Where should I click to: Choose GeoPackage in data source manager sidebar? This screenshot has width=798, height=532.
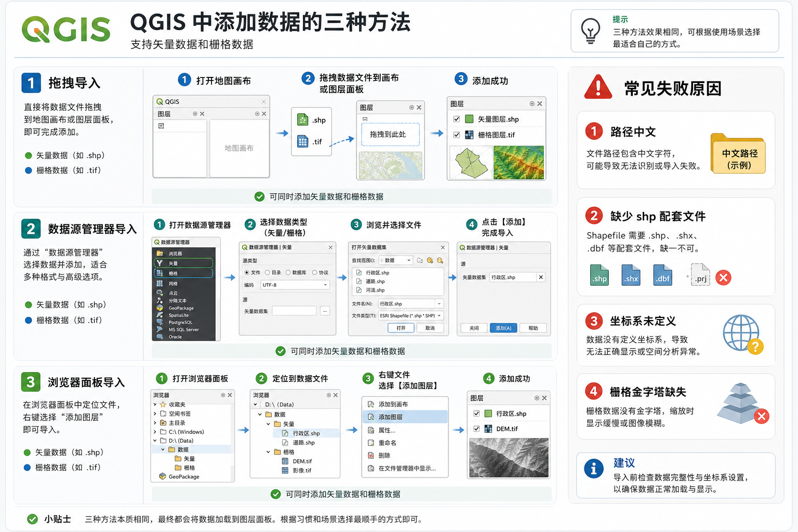(183, 308)
